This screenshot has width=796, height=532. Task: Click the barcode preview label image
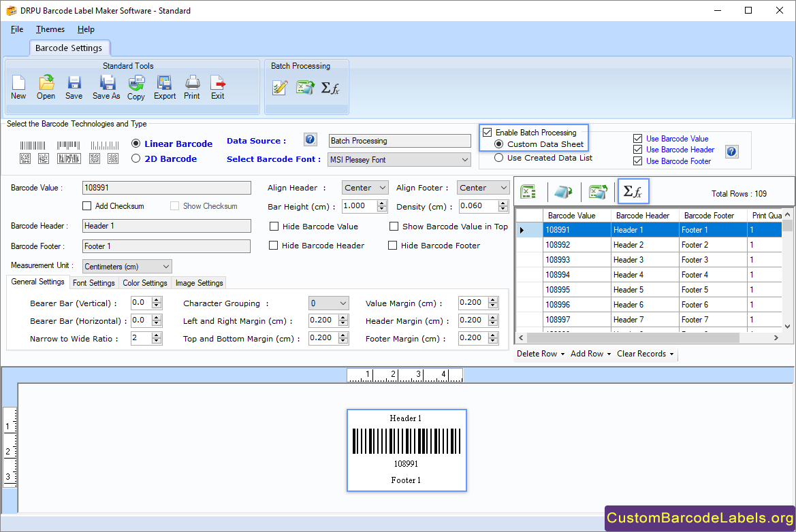point(407,450)
